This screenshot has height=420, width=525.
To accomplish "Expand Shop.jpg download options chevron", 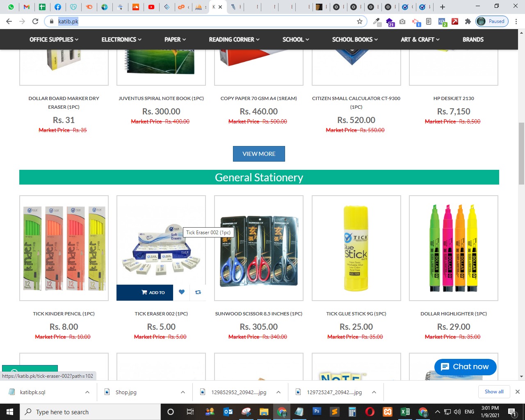I will click(183, 392).
